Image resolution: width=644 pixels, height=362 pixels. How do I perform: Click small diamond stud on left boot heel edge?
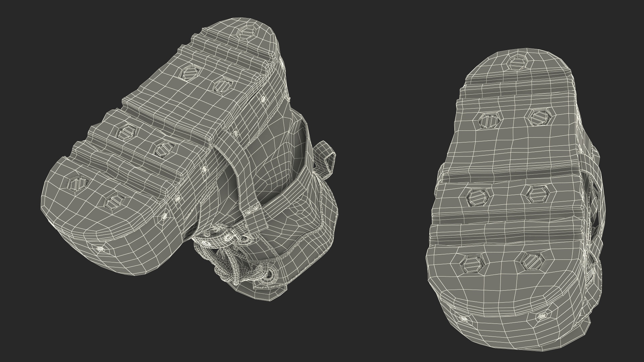coord(100,249)
